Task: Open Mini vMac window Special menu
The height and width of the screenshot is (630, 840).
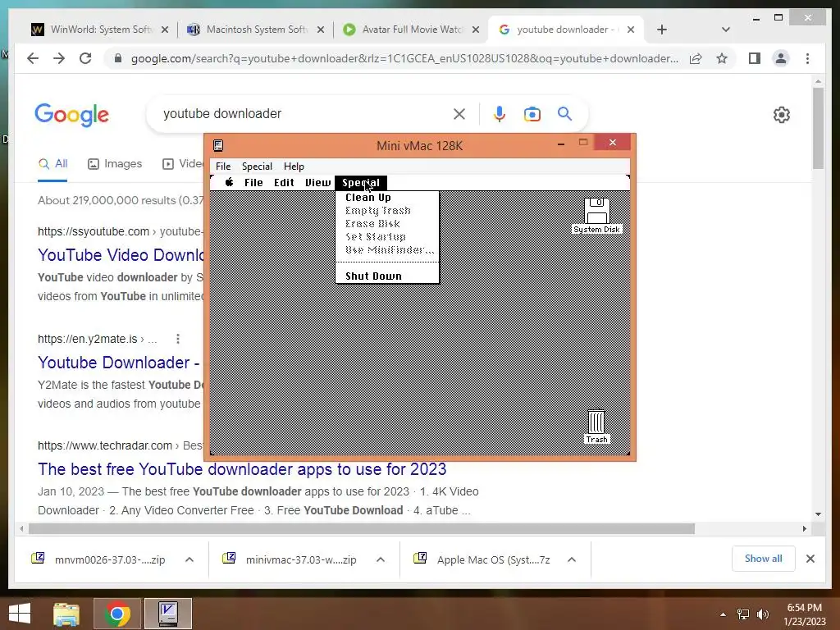Action: pos(257,166)
